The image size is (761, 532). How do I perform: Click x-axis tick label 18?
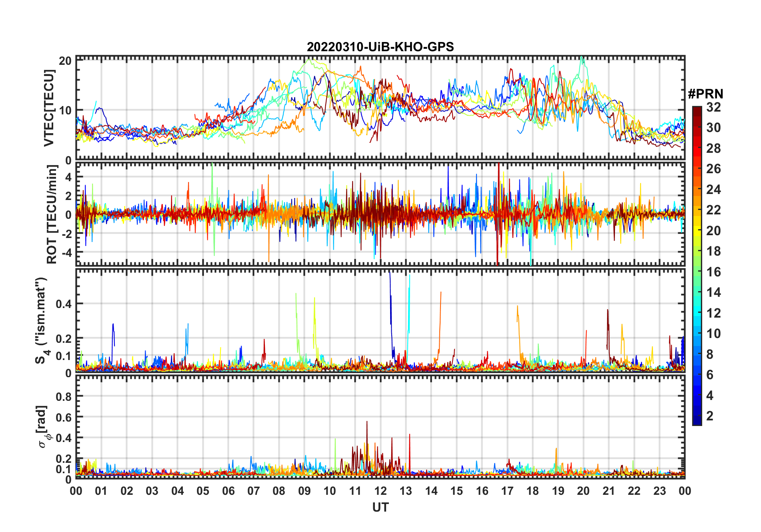(533, 491)
